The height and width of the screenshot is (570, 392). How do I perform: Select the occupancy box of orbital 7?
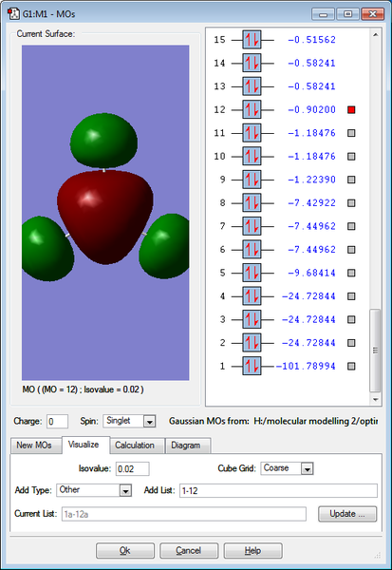pos(252,226)
